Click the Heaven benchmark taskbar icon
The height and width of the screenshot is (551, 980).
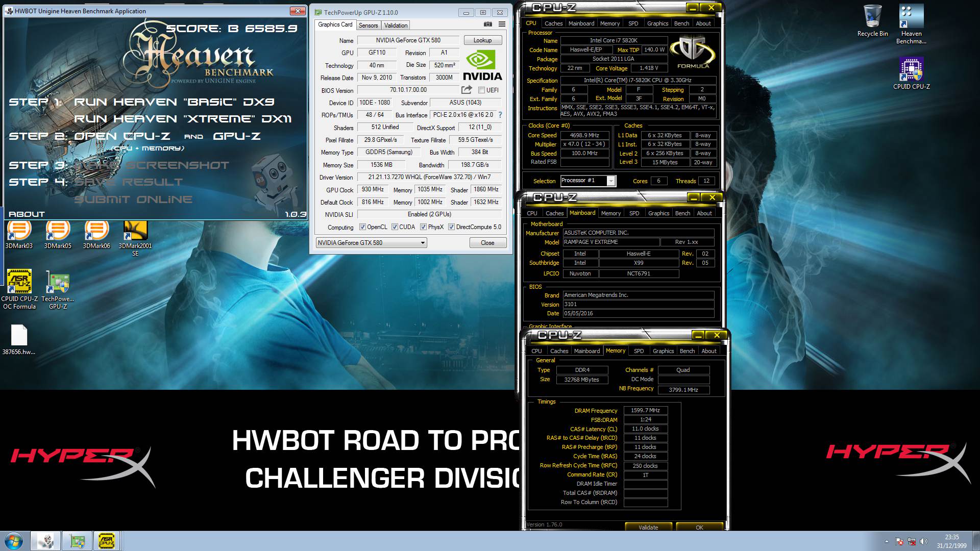click(46, 541)
